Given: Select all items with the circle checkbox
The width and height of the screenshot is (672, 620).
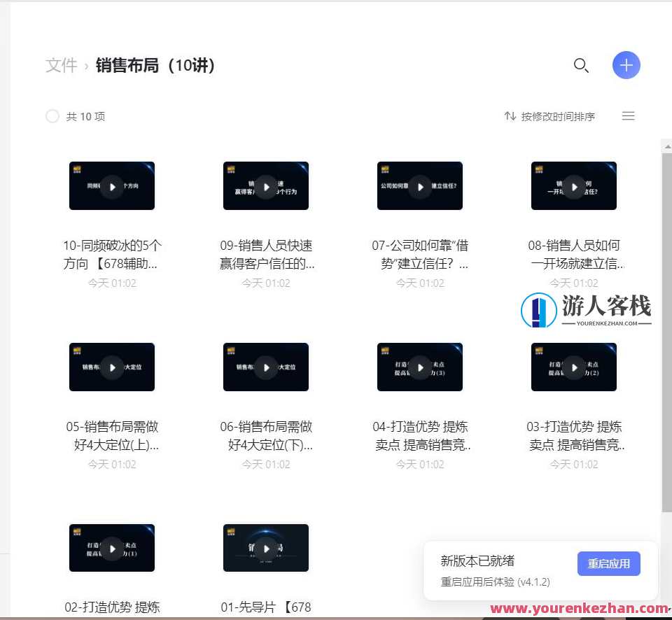Looking at the screenshot, I should (x=52, y=116).
